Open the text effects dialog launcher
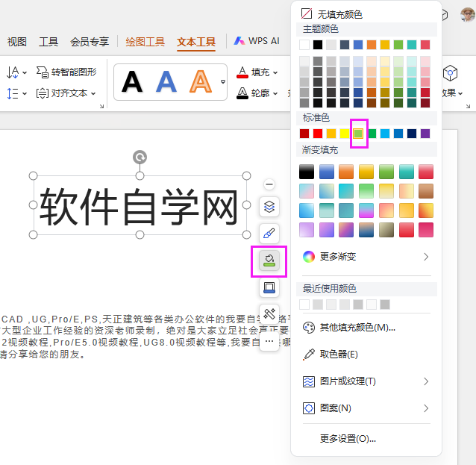This screenshot has width=476, height=465. point(101,106)
